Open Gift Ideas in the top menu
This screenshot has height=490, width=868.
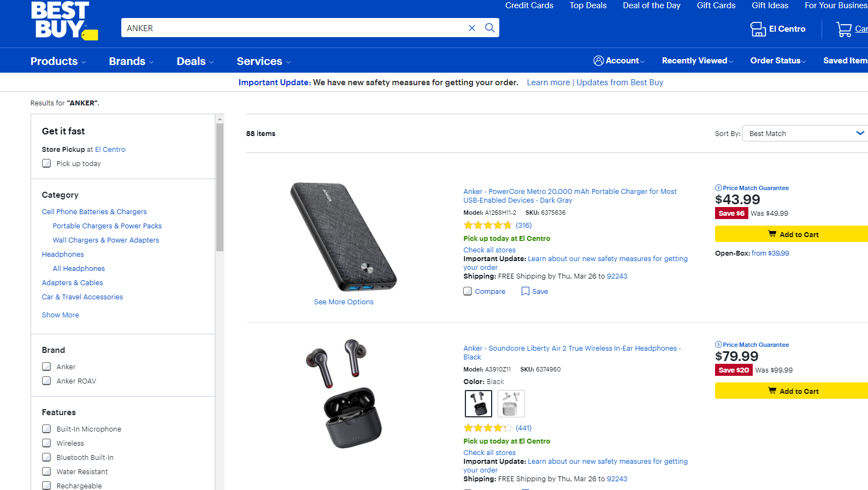tap(770, 5)
